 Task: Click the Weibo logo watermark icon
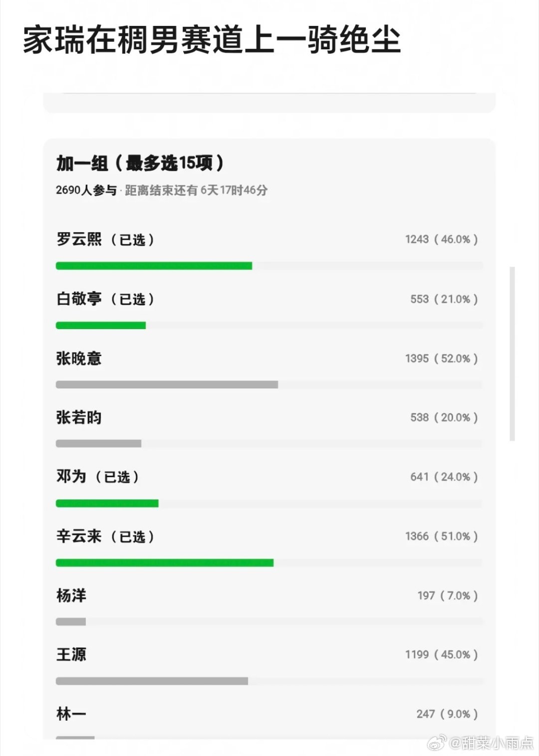[x=437, y=743]
